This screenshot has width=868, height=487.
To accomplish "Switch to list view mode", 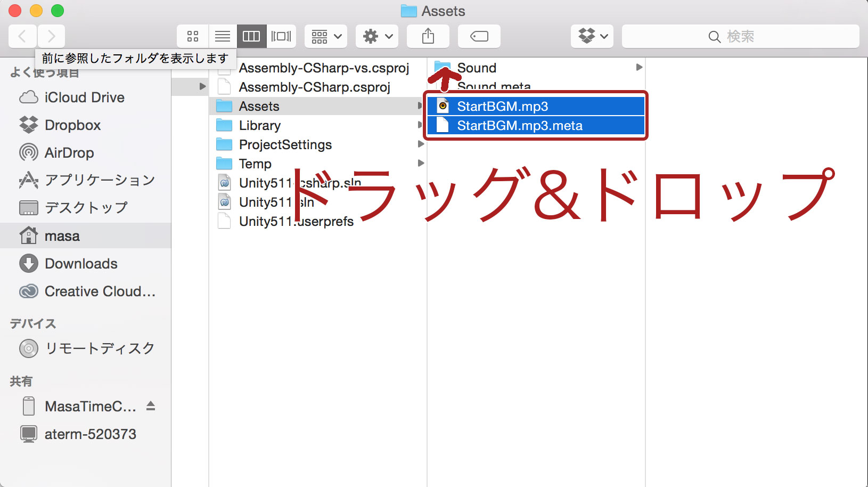I will pos(223,36).
